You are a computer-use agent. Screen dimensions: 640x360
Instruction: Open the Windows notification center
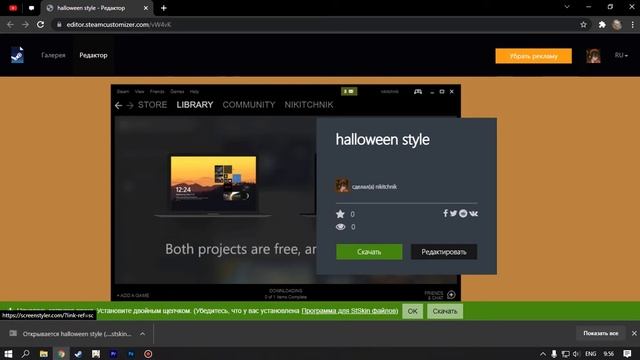(x=627, y=353)
